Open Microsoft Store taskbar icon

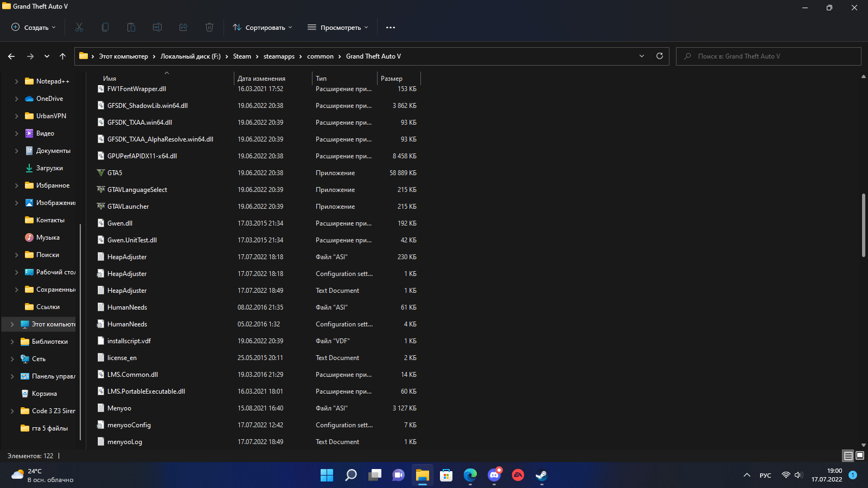pos(446,476)
